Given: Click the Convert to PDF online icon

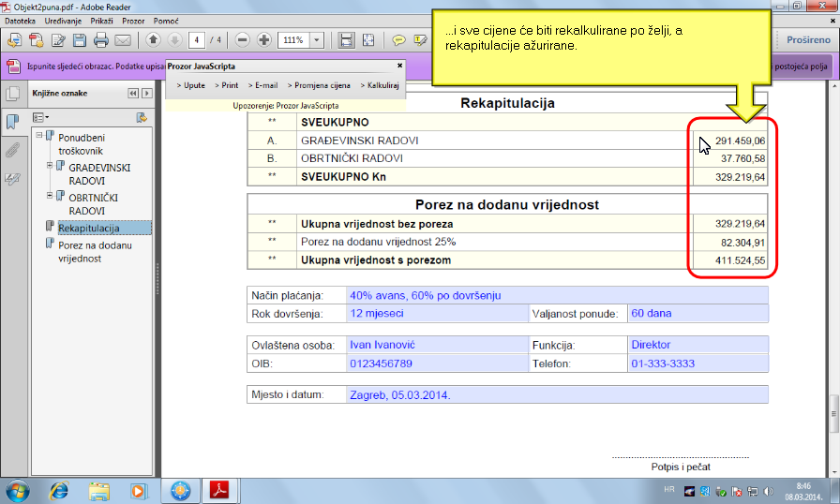Looking at the screenshot, I should click(x=14, y=40).
